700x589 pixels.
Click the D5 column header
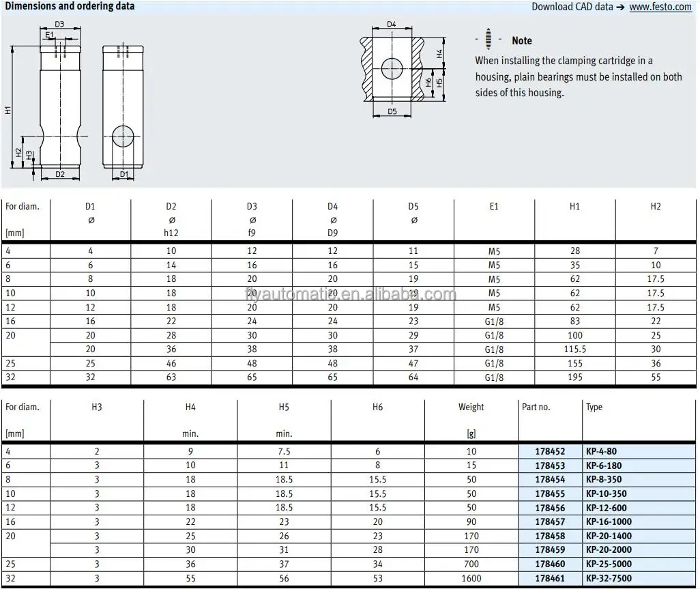pyautogui.click(x=413, y=207)
